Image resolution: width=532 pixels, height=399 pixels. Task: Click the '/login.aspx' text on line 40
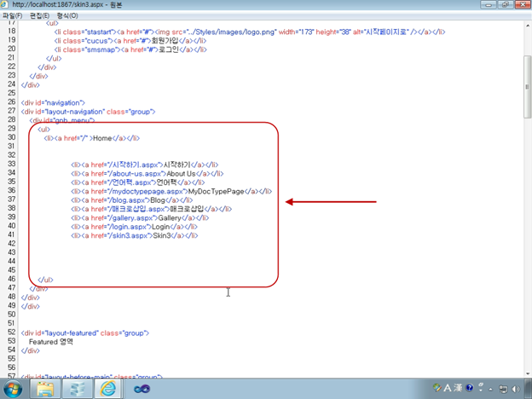click(135, 227)
